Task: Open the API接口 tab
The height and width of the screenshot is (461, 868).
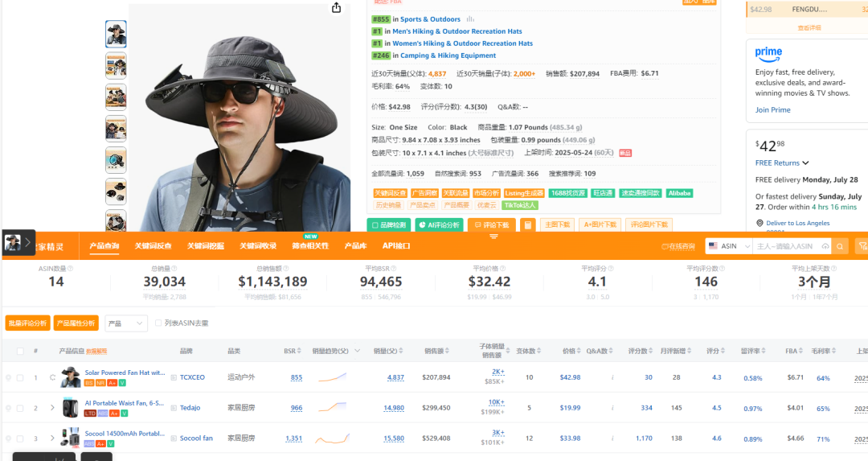Action: tap(396, 246)
